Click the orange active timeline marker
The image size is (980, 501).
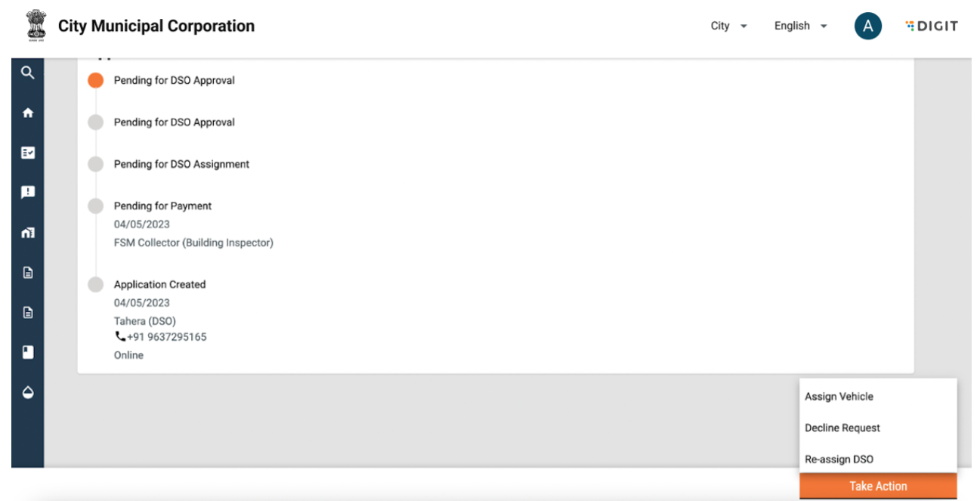pos(95,80)
